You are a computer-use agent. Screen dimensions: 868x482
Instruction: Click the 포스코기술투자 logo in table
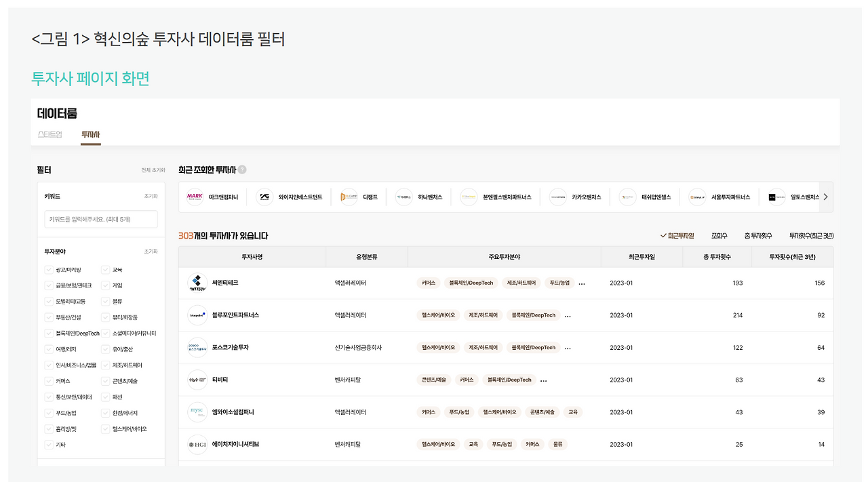pos(197,348)
